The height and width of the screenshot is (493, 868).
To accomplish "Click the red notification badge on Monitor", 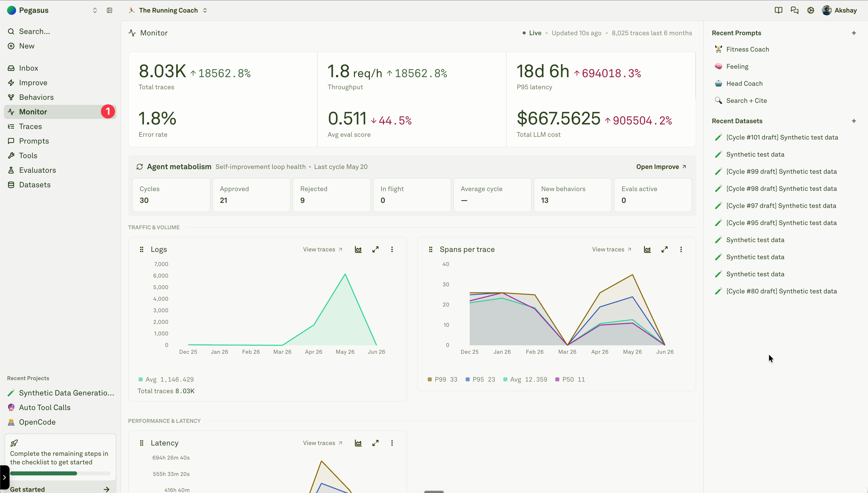I will (x=108, y=111).
